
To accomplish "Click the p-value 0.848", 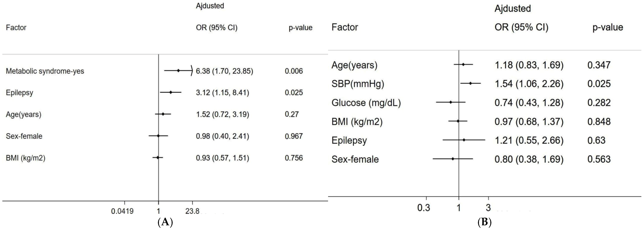I will 599,122.
